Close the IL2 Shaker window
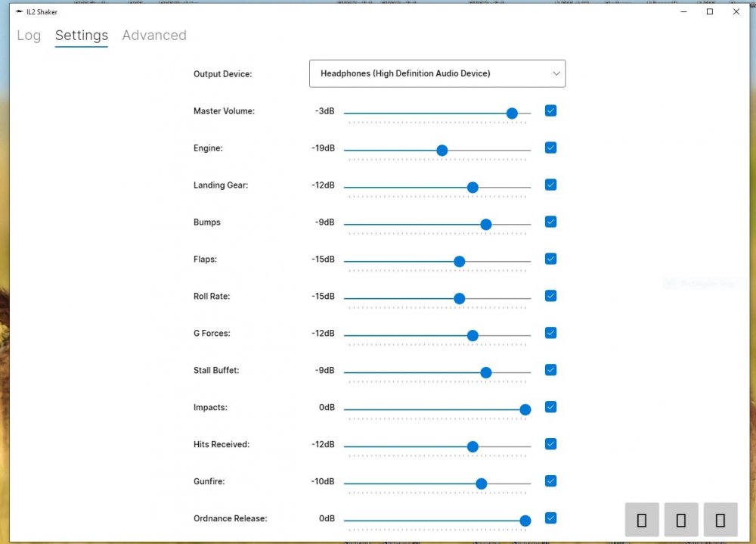 pos(736,11)
